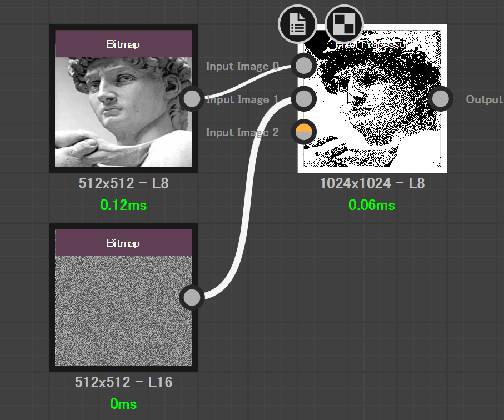Image resolution: width=504 pixels, height=420 pixels.
Task: Click the title bar of the upper Bitmap node
Action: (123, 44)
